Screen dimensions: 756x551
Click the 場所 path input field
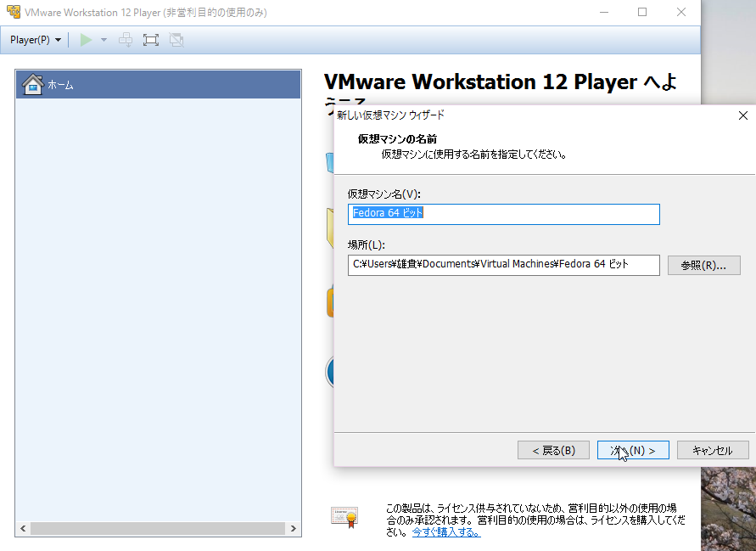[503, 265]
